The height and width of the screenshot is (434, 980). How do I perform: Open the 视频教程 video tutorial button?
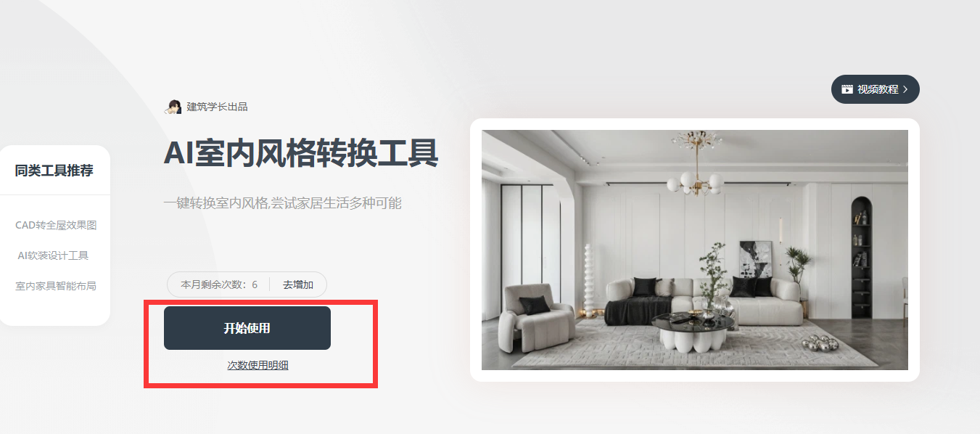click(876, 89)
